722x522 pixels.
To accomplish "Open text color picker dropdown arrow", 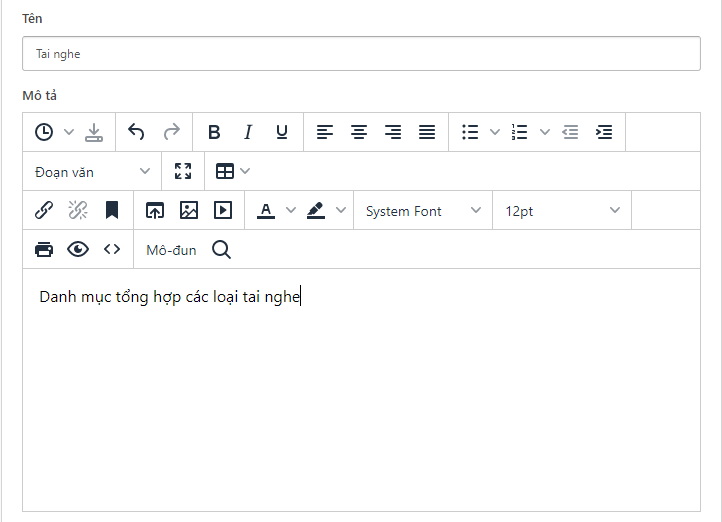I will click(x=291, y=210).
